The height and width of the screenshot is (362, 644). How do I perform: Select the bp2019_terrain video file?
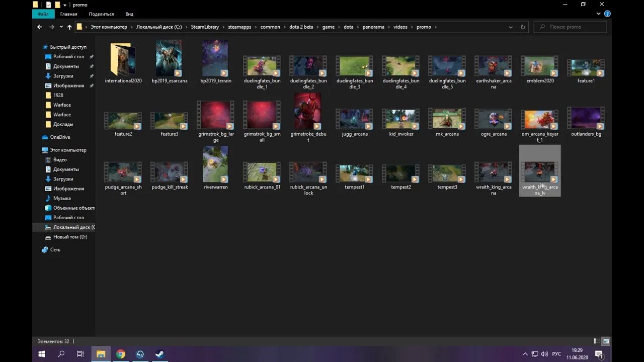click(x=215, y=62)
